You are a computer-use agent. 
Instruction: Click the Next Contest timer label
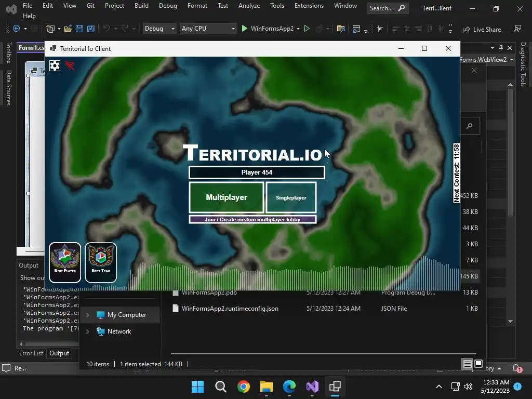point(457,173)
